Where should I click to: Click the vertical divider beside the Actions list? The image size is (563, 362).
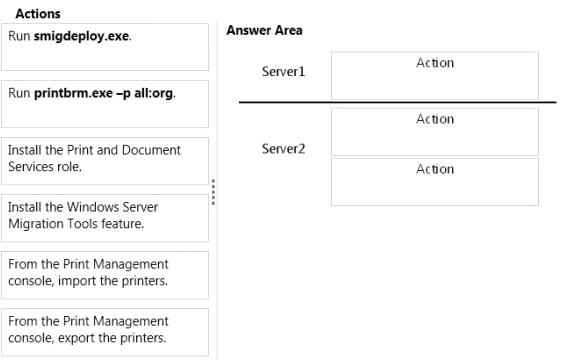pos(217,190)
